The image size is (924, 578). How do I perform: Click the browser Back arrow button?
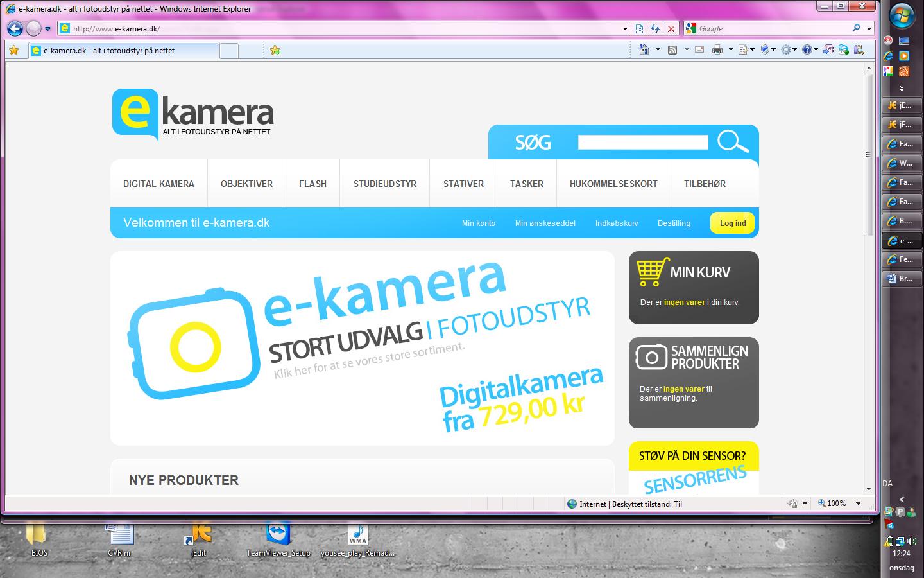(15, 28)
